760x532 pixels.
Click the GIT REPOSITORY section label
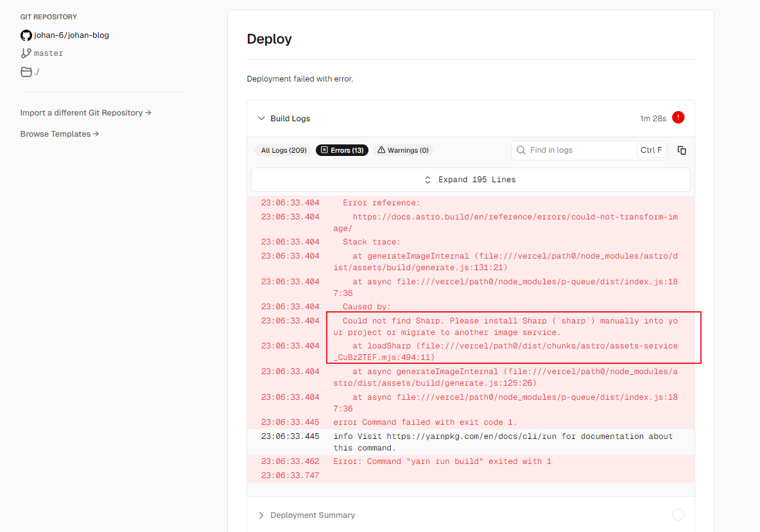(x=49, y=17)
